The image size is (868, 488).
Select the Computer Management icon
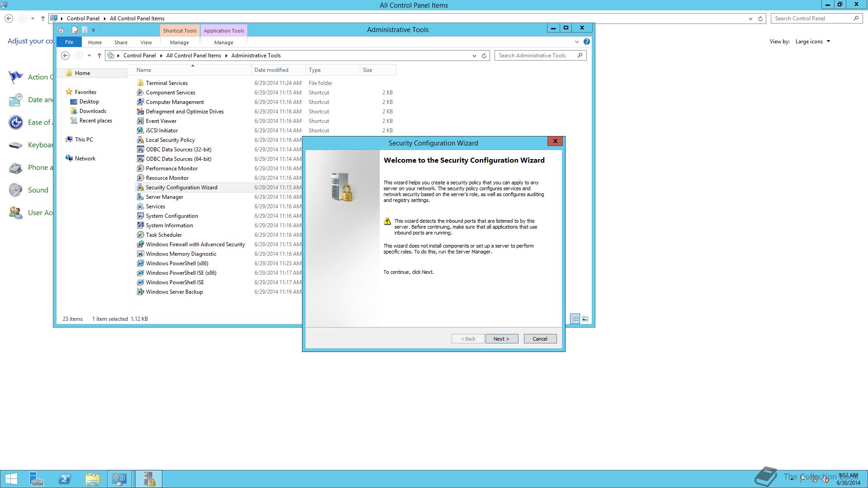click(140, 102)
